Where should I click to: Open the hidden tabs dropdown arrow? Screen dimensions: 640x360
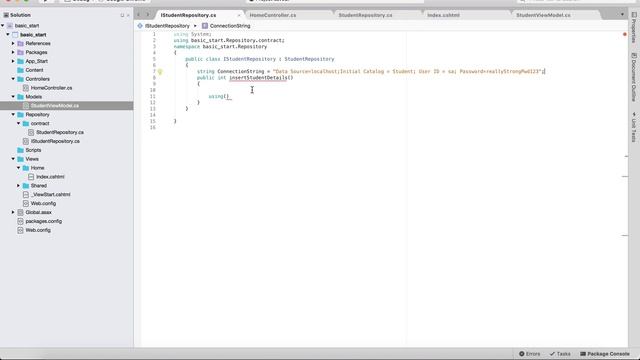622,15
